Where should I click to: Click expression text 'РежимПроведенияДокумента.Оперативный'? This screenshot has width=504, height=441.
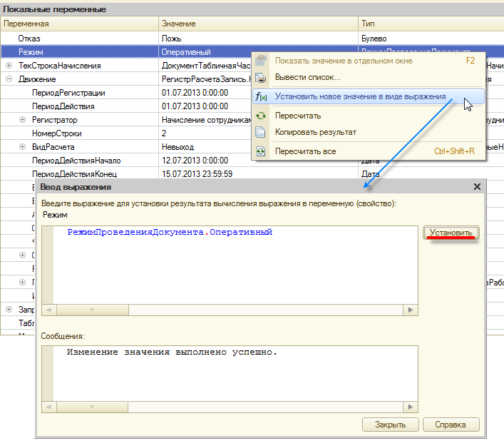170,232
